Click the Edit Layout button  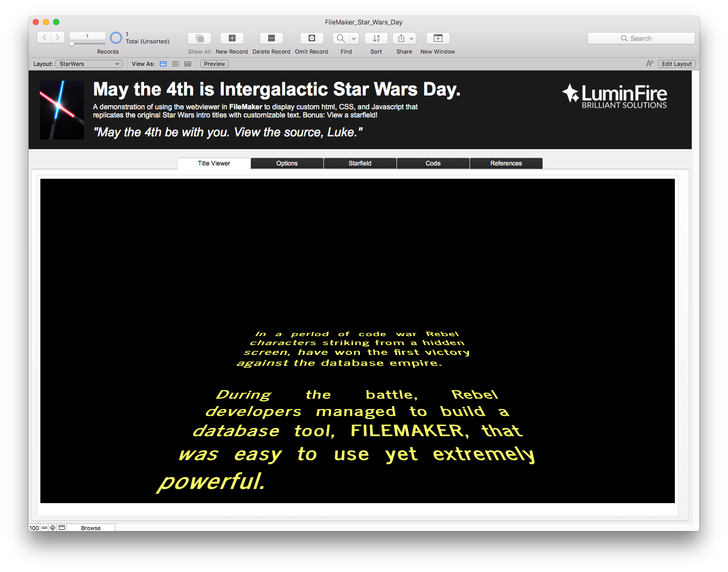tap(677, 64)
